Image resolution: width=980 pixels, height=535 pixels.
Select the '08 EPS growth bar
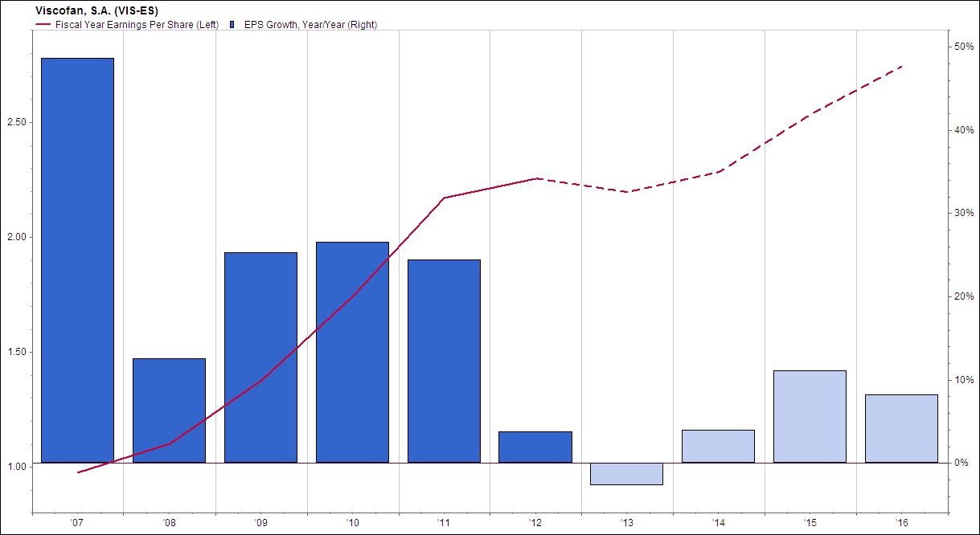169,410
